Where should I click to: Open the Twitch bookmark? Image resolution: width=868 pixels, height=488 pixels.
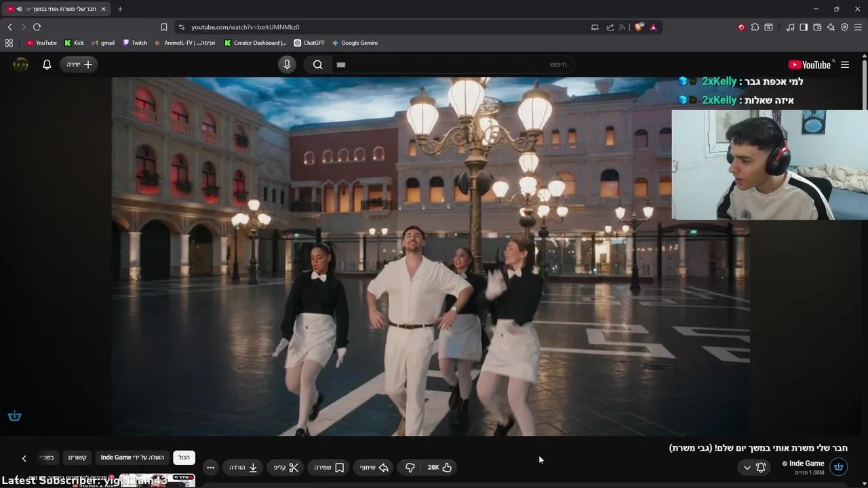(x=135, y=43)
